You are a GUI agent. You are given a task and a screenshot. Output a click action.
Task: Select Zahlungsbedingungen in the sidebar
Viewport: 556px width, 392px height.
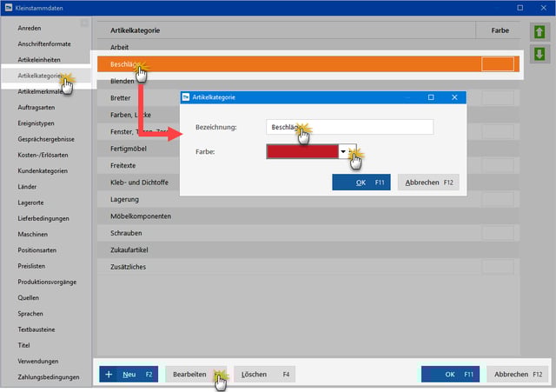tap(50, 377)
